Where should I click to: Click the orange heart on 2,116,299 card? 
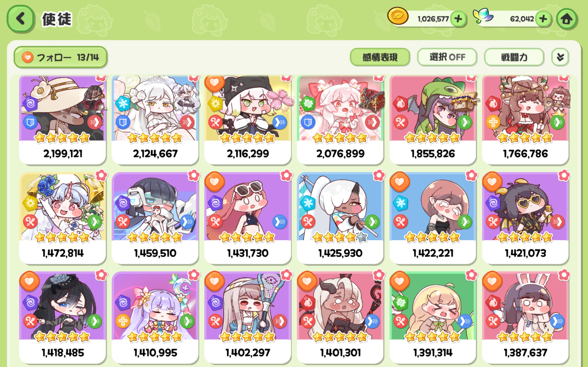coord(214,83)
